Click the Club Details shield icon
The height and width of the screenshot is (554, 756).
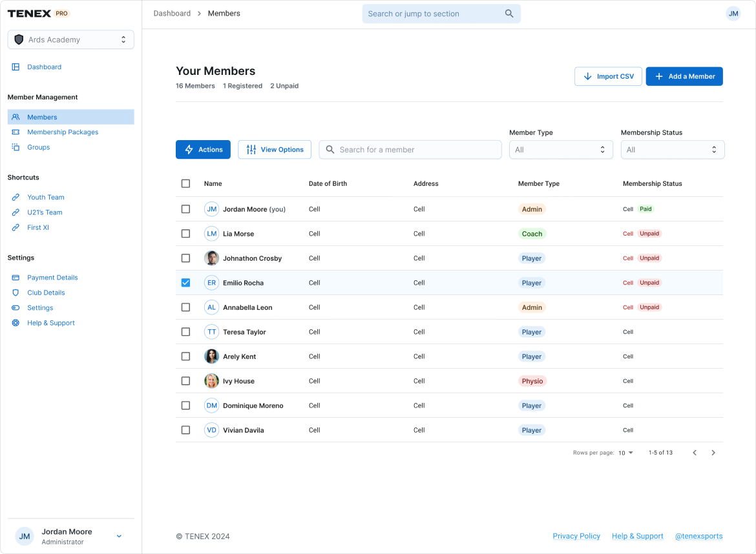[x=16, y=293]
